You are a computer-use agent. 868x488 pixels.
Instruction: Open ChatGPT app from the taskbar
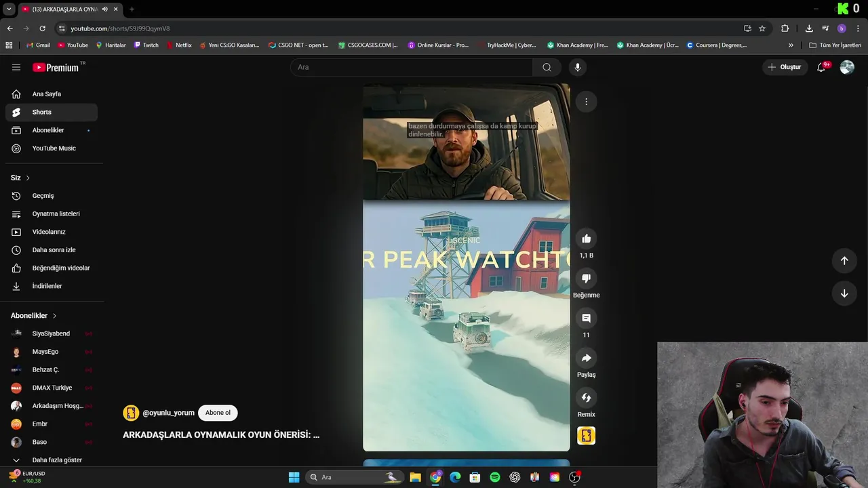pyautogui.click(x=515, y=477)
